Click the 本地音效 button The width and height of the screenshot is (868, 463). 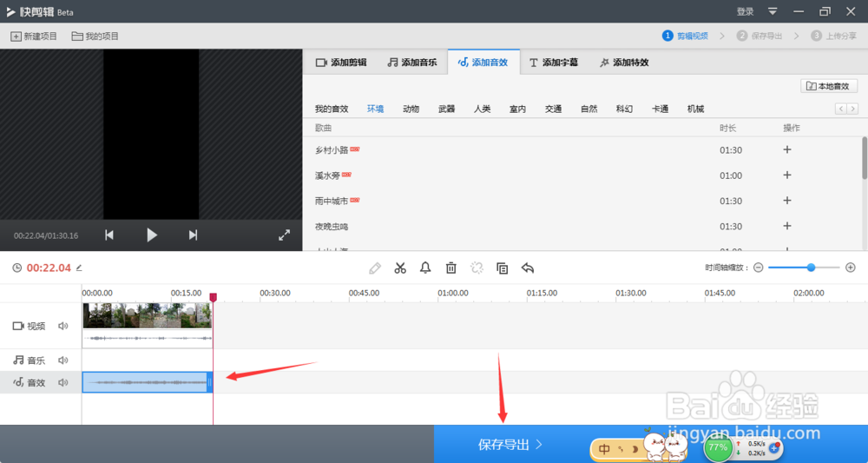pos(829,86)
